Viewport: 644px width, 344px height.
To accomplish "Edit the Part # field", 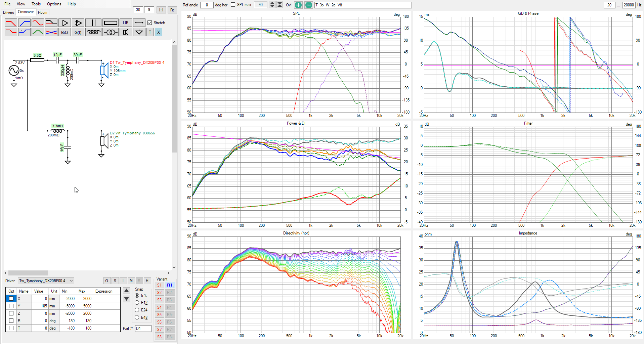I will coord(143,329).
